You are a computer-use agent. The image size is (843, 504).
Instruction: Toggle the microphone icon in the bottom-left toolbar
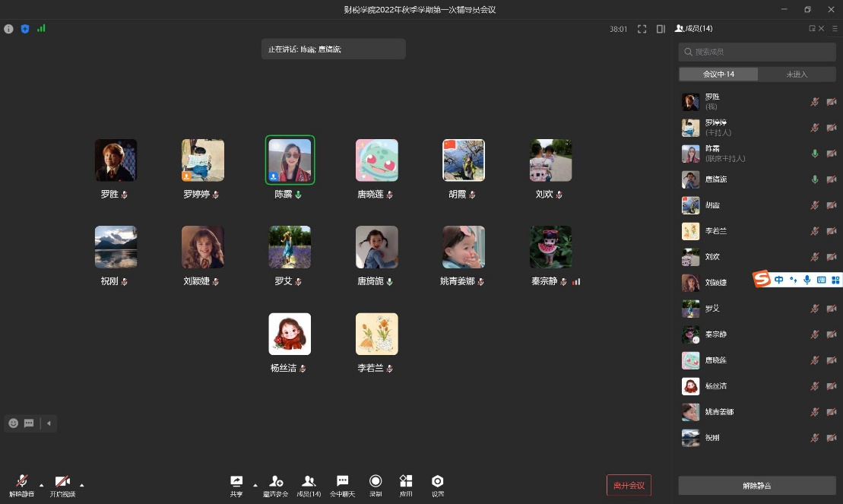click(x=21, y=481)
